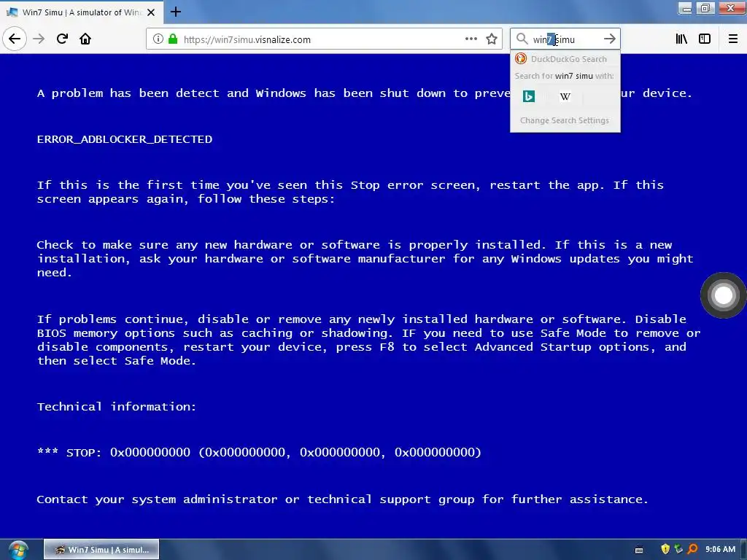
Task: Search with the Bing engine icon
Action: (528, 97)
